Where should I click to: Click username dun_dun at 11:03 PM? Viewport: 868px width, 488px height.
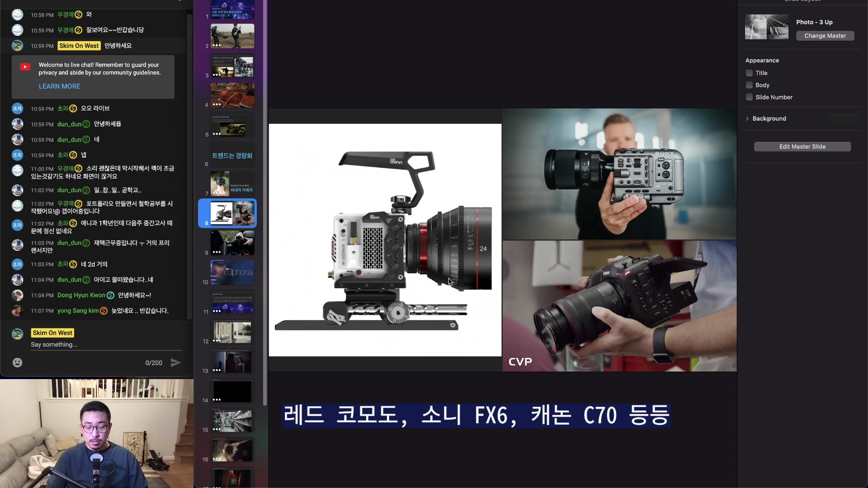point(69,243)
